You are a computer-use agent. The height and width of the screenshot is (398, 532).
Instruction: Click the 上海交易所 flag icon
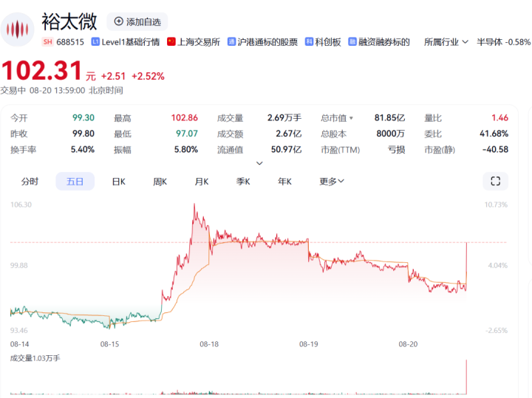pos(171,41)
